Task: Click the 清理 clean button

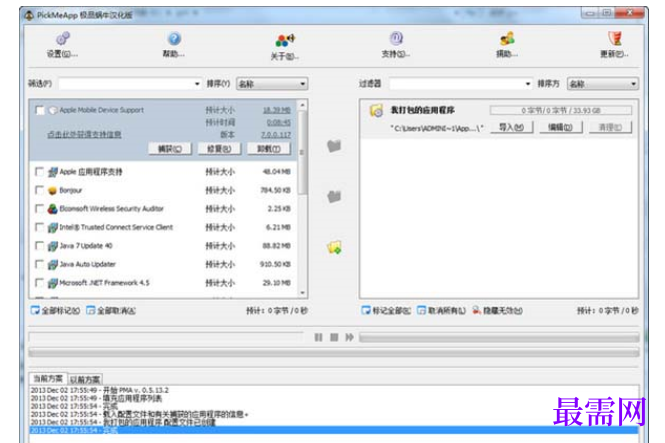Action: point(610,127)
